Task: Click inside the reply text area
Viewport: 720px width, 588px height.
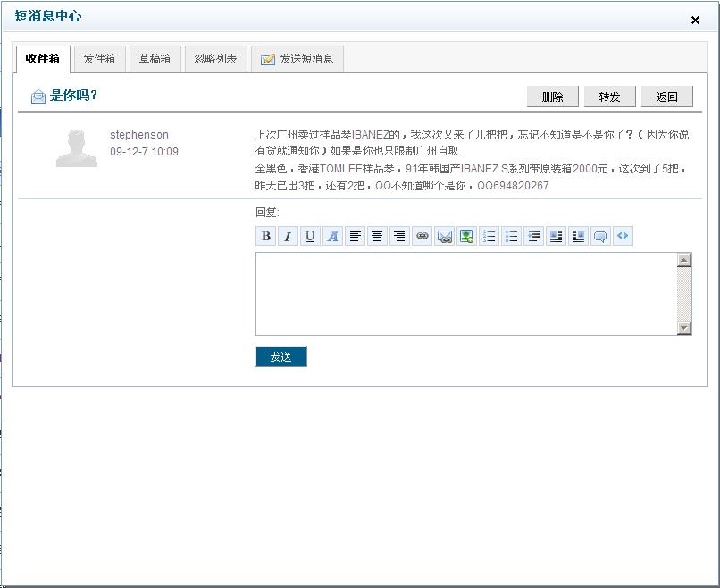Action: click(465, 294)
